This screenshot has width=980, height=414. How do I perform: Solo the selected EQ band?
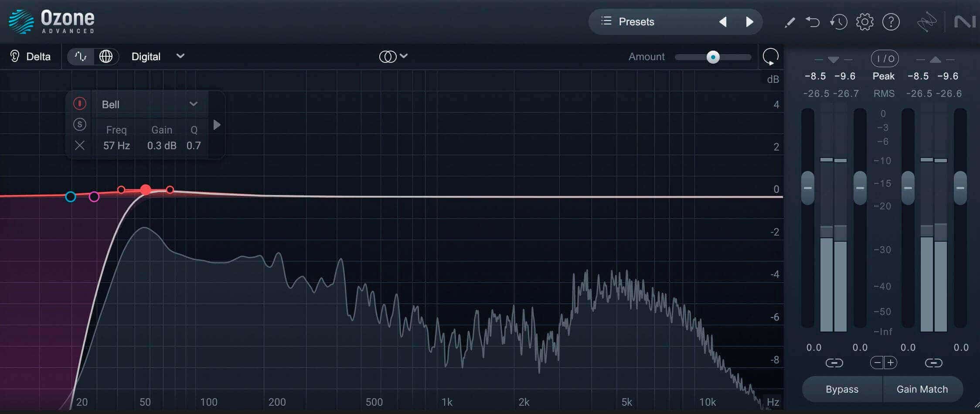[x=79, y=124]
